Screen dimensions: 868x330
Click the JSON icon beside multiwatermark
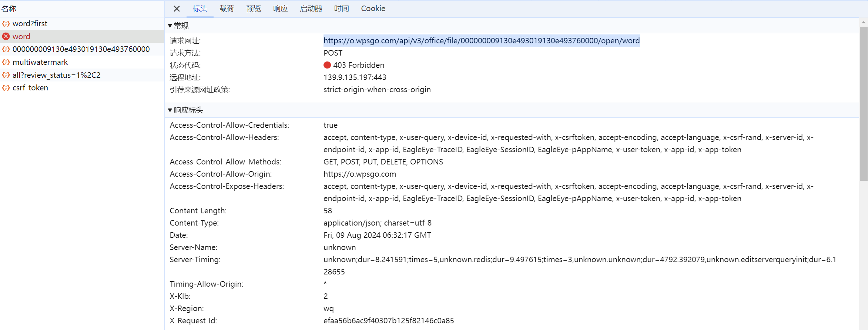(x=6, y=62)
